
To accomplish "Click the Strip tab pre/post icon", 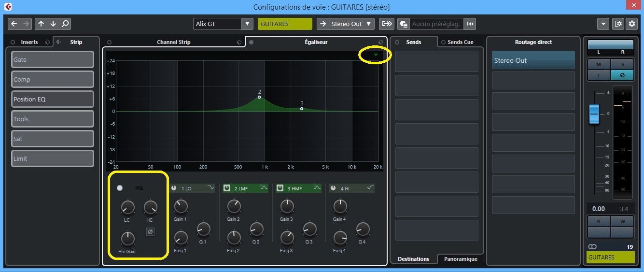I will 59,42.
